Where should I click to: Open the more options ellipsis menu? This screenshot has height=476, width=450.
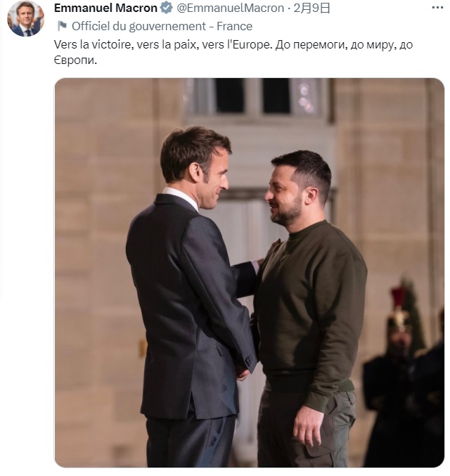point(436,8)
